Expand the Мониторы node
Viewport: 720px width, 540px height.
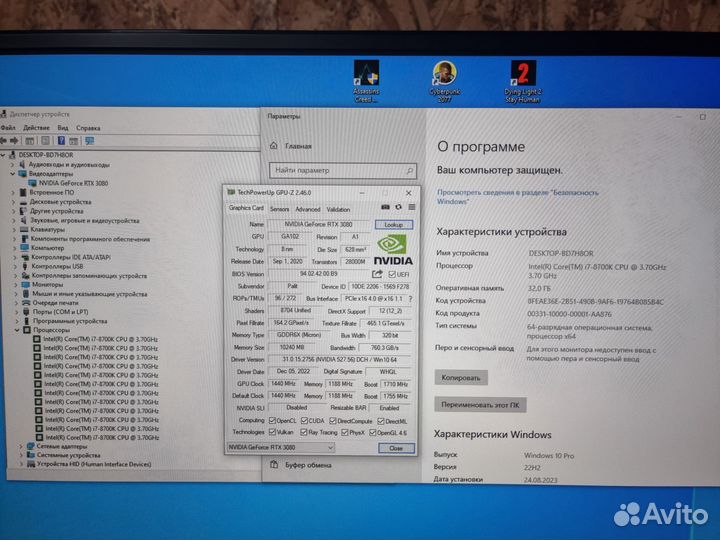coord(15,284)
